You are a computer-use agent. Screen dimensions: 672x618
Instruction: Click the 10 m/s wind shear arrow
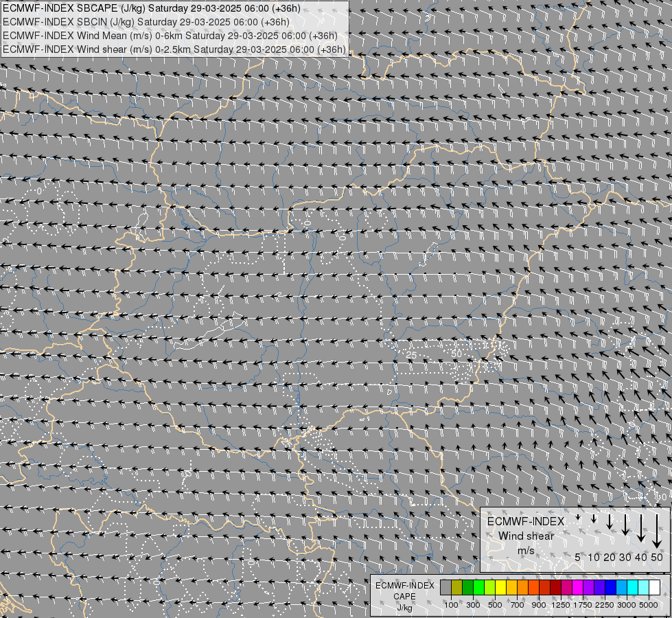594,518
